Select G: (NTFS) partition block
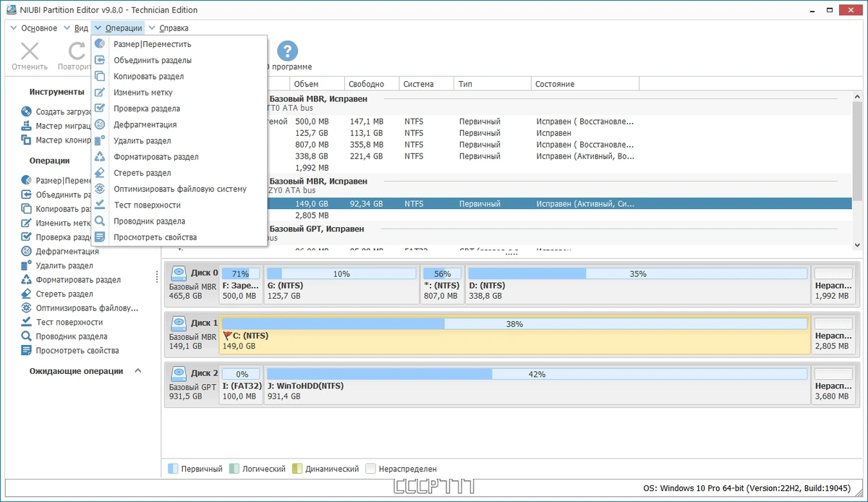868x502 pixels. (341, 284)
